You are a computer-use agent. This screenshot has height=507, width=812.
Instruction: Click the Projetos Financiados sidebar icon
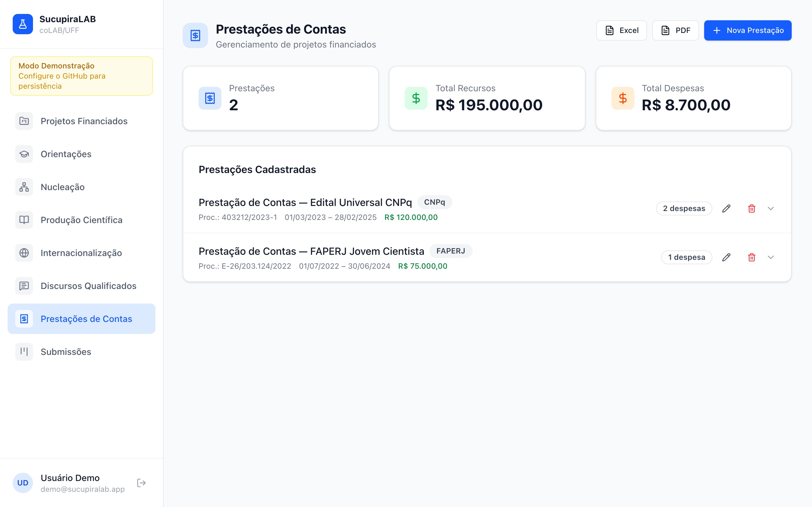(24, 121)
